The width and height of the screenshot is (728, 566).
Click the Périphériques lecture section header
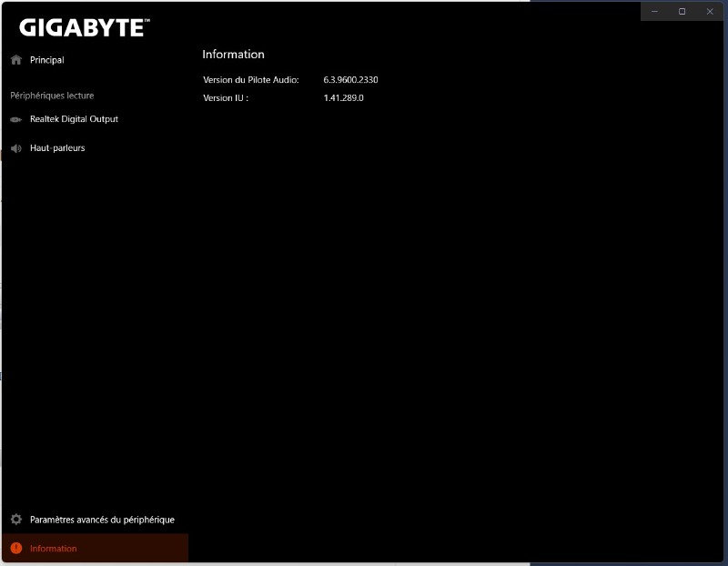click(x=52, y=96)
